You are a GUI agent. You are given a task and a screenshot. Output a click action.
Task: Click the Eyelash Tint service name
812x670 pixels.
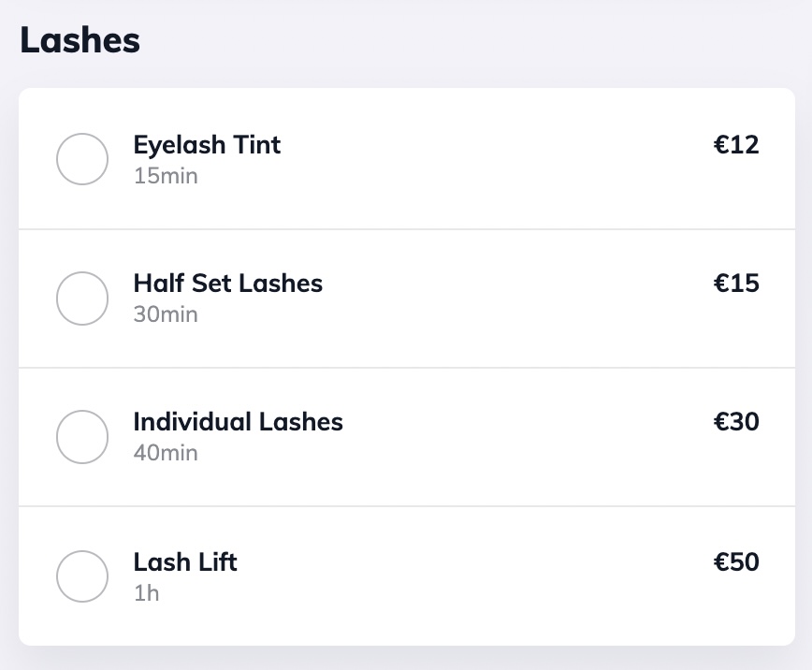coord(207,145)
